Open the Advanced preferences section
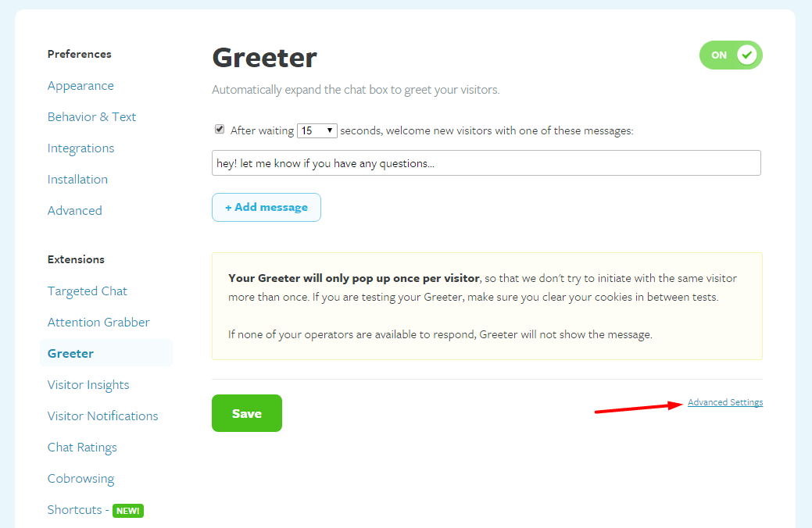Viewport: 812px width, 528px height. coord(74,211)
